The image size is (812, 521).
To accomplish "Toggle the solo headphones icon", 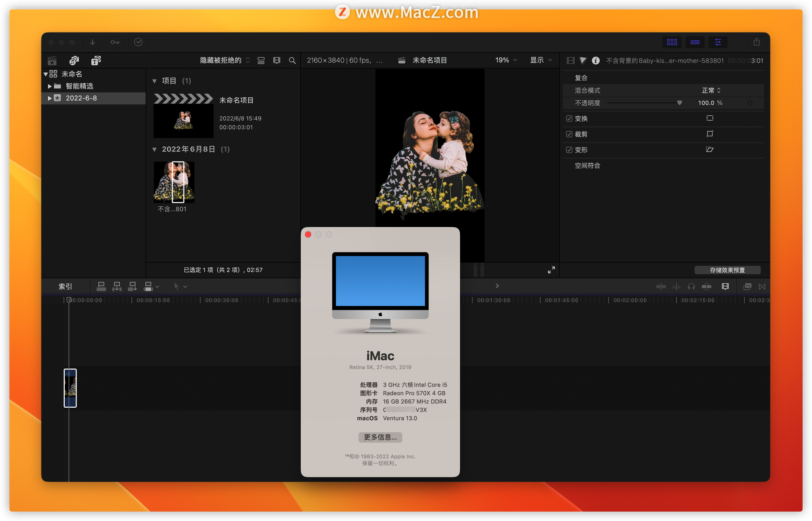I will [x=691, y=287].
